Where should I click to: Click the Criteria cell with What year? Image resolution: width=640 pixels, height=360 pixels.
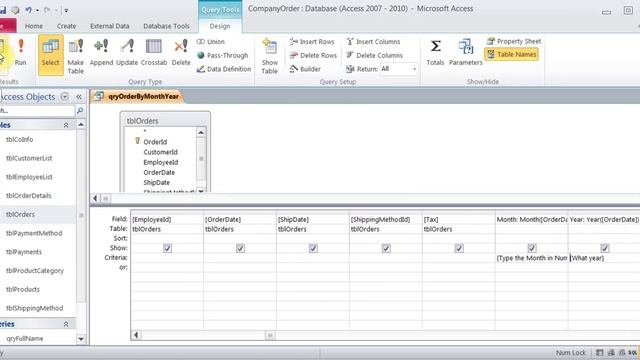pyautogui.click(x=604, y=258)
